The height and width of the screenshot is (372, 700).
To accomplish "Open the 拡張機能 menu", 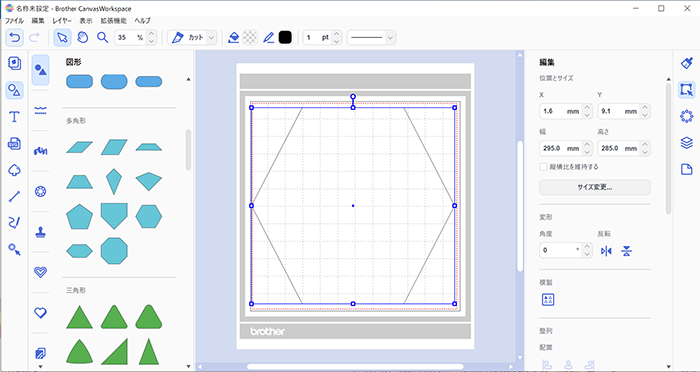I will coord(113,21).
